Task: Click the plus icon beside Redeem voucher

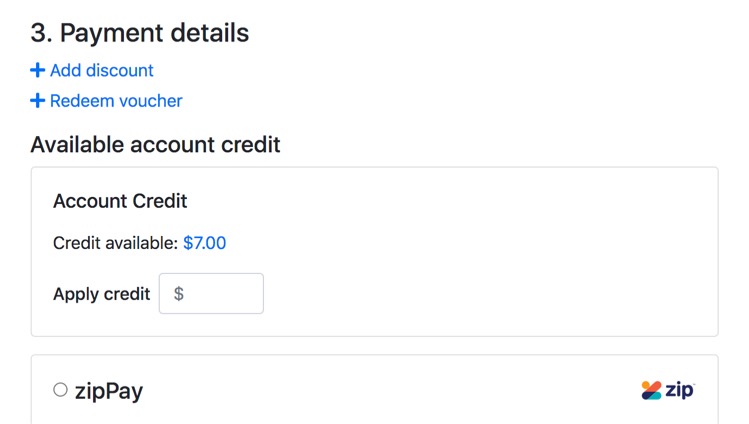Action: coord(38,100)
